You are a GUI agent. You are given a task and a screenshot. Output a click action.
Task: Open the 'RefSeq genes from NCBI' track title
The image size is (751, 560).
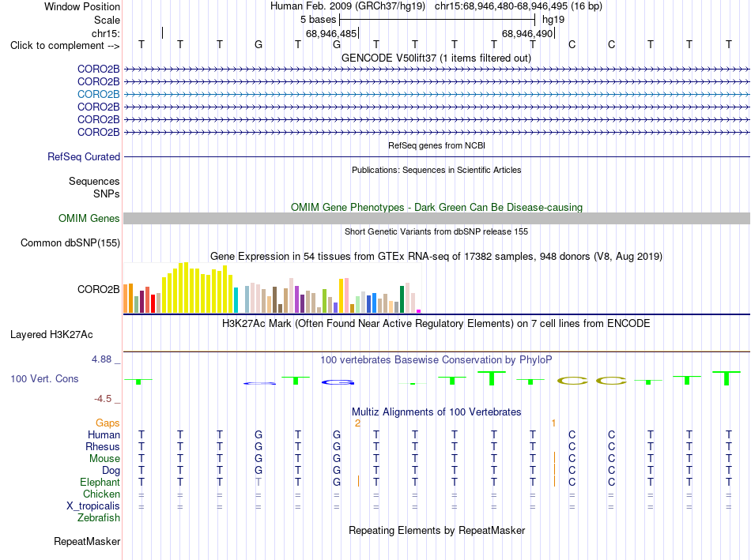436,145
